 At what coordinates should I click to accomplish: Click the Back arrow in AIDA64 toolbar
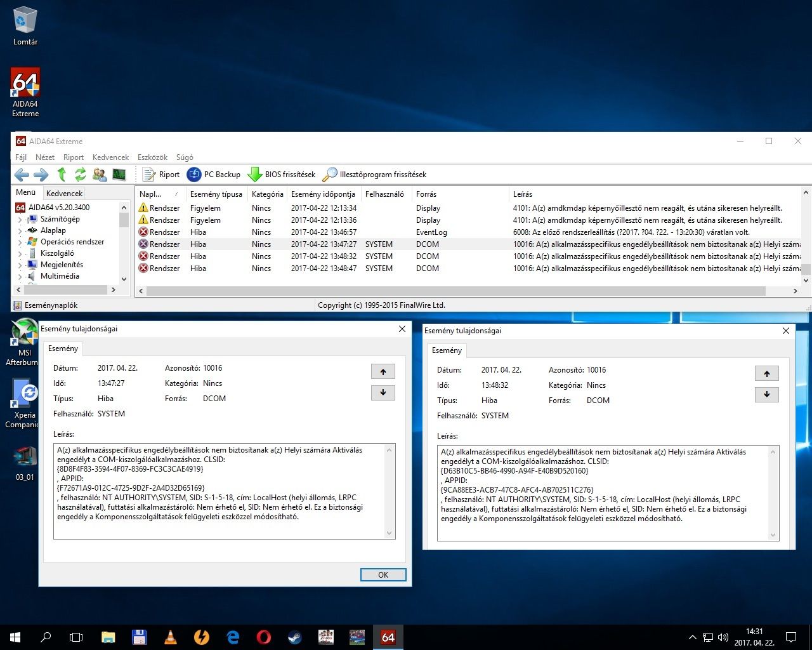coord(22,175)
